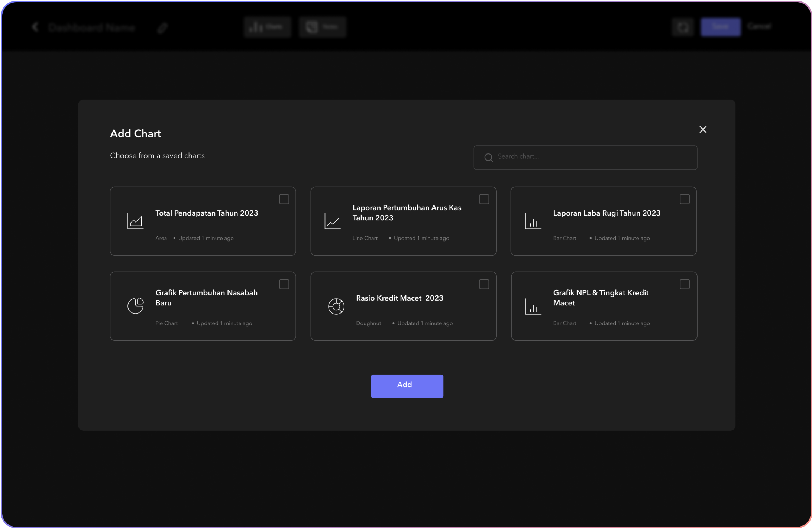Viewport: 812px width, 528px height.
Task: Click the line chart icon for Laporan Pertumbuhan Arus Kas
Action: pos(332,221)
